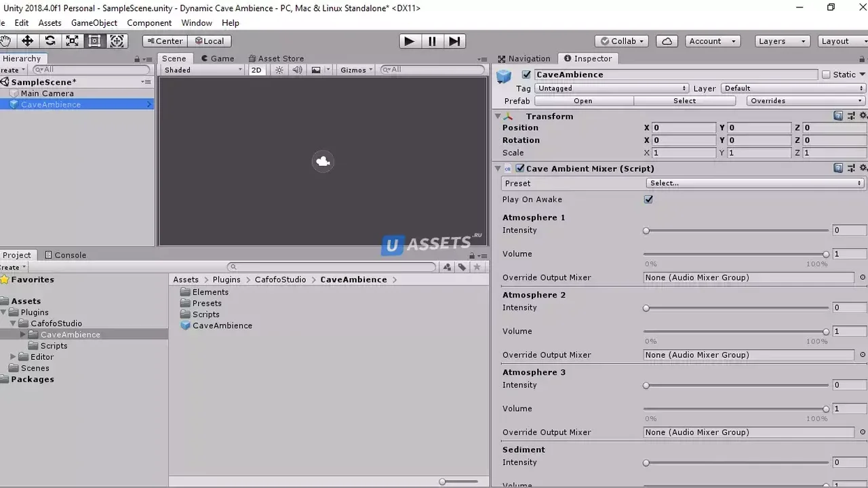Switch to the Console tab
Image resolution: width=868 pixels, height=488 pixels.
pyautogui.click(x=66, y=255)
